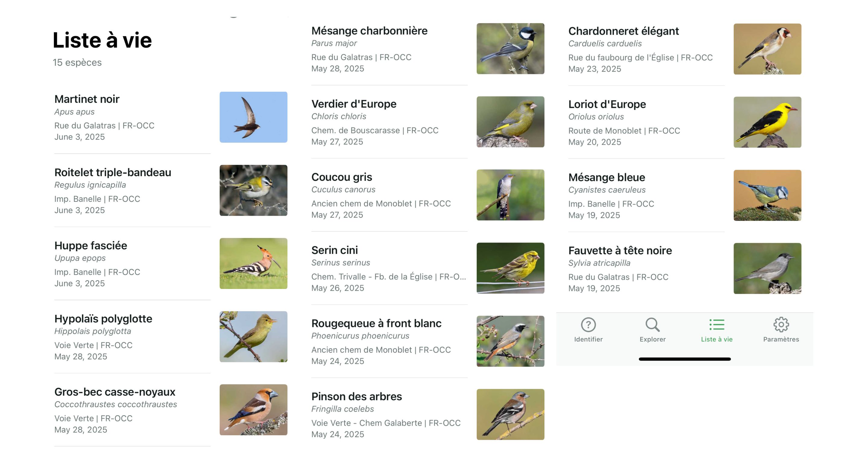View the Huppe fasciée thumbnail image

pyautogui.click(x=253, y=263)
